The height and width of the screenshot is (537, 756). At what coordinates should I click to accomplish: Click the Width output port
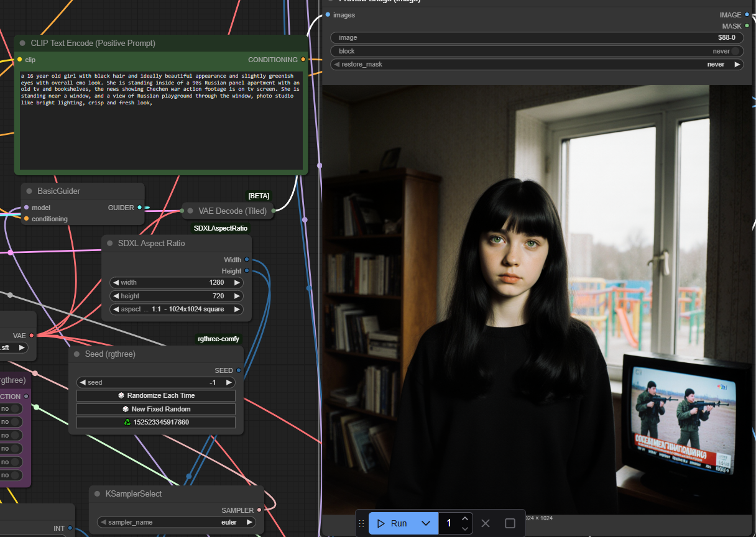pyautogui.click(x=247, y=260)
